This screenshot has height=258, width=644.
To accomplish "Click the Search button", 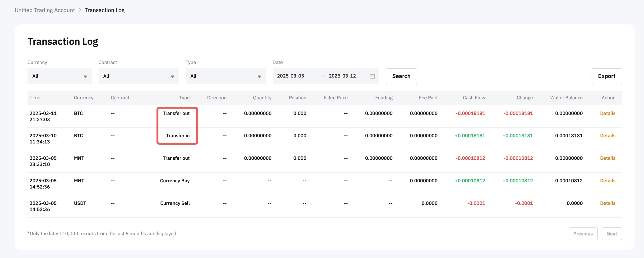I will pos(401,76).
